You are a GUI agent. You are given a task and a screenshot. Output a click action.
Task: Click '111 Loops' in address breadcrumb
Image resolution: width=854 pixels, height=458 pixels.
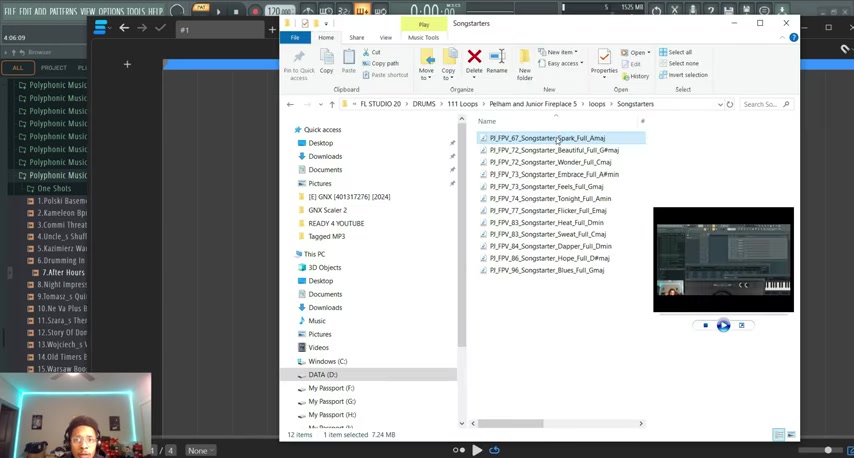pos(462,105)
